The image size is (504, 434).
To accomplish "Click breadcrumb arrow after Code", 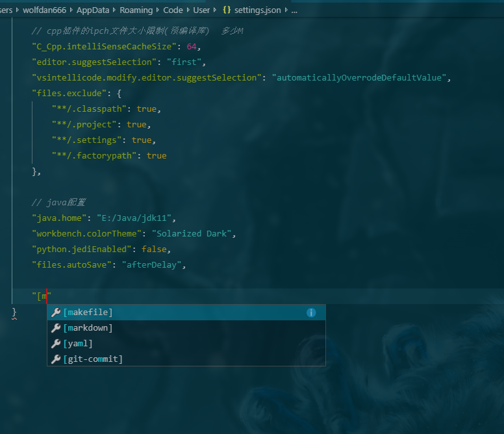I will tap(188, 10).
